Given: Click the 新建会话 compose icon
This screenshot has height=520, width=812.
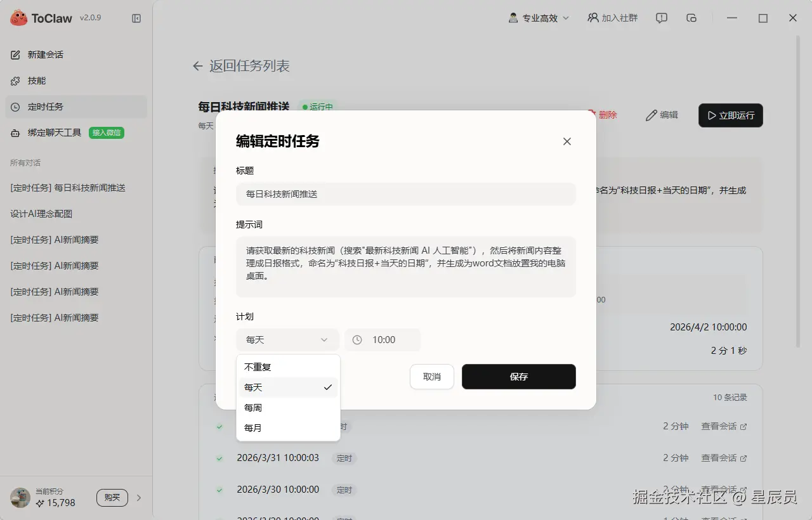Looking at the screenshot, I should pyautogui.click(x=16, y=55).
